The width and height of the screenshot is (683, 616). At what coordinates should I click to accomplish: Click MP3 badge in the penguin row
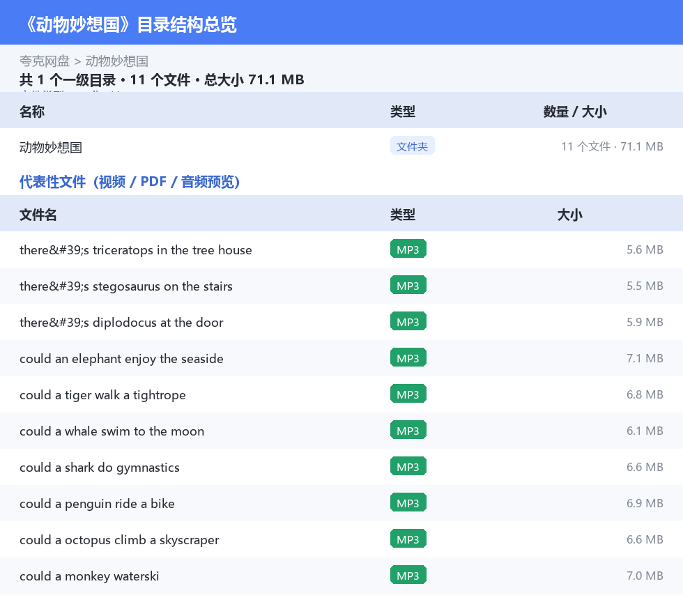click(408, 502)
